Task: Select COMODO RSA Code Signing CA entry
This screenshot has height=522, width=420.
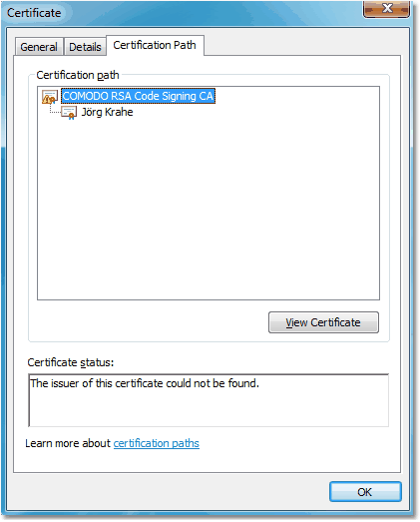Action: 138,96
